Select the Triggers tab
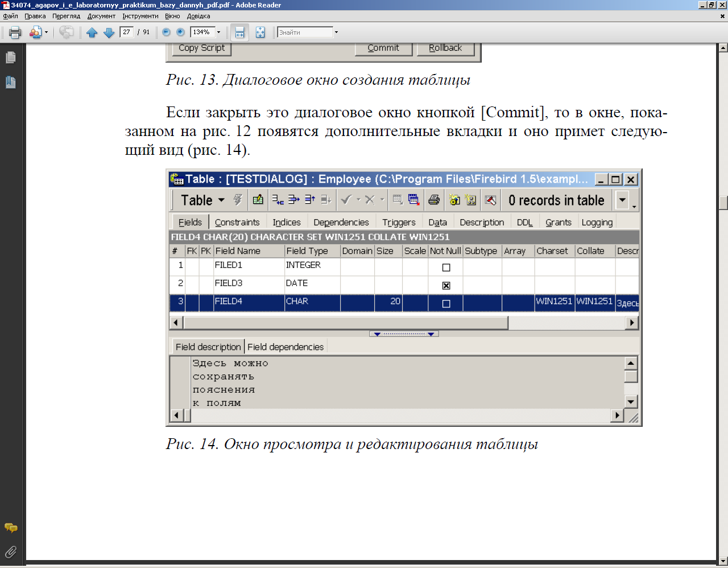Image resolution: width=728 pixels, height=568 pixels. 399,222
